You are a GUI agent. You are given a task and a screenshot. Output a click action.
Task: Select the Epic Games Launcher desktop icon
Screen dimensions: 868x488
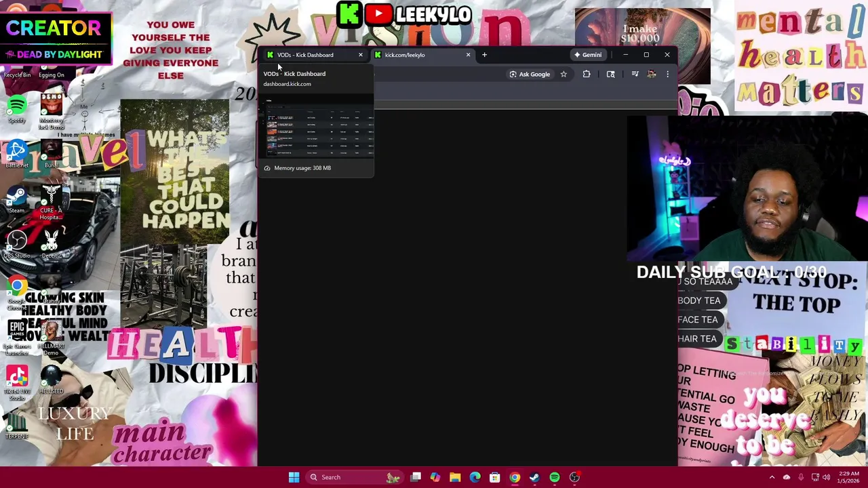coord(17,338)
